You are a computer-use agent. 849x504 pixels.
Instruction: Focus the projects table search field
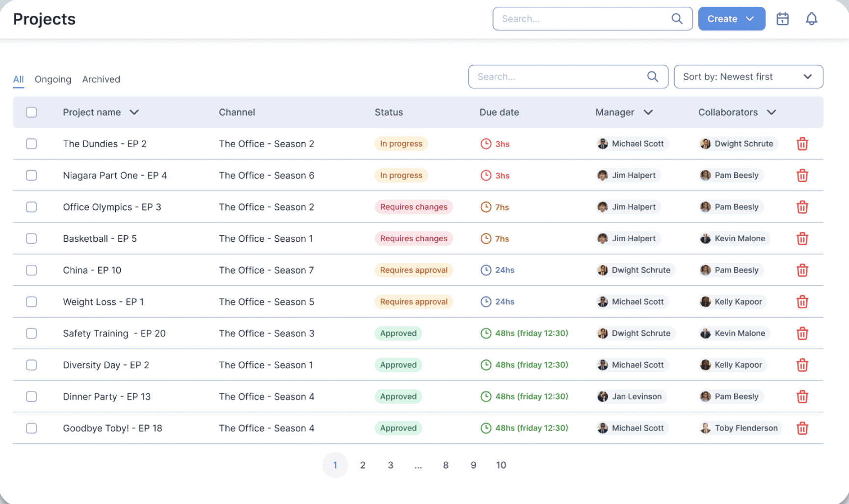[x=559, y=77]
